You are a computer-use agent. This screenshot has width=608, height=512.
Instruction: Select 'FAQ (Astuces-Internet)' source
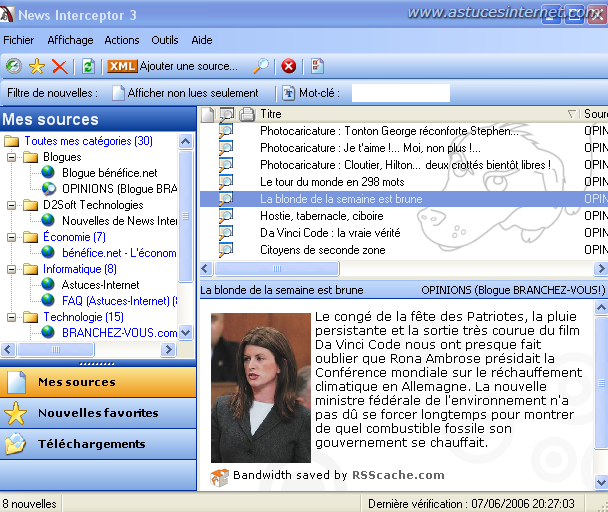[119, 301]
